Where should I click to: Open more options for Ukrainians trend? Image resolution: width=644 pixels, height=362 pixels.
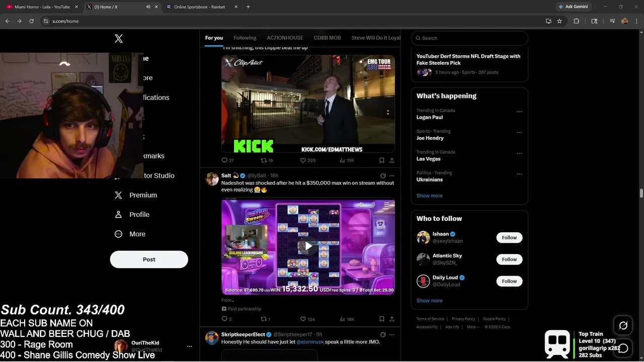pyautogui.click(x=519, y=174)
